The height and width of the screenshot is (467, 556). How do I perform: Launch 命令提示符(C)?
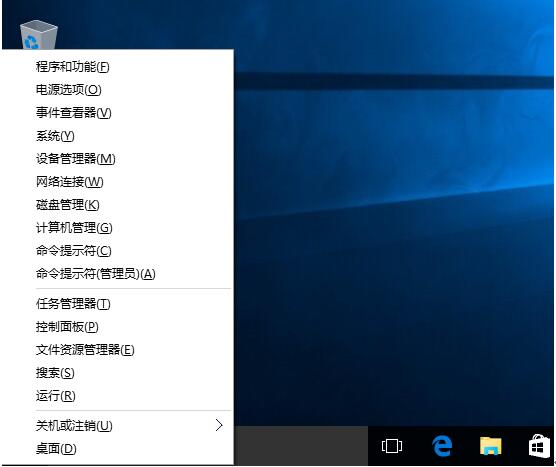point(117,251)
